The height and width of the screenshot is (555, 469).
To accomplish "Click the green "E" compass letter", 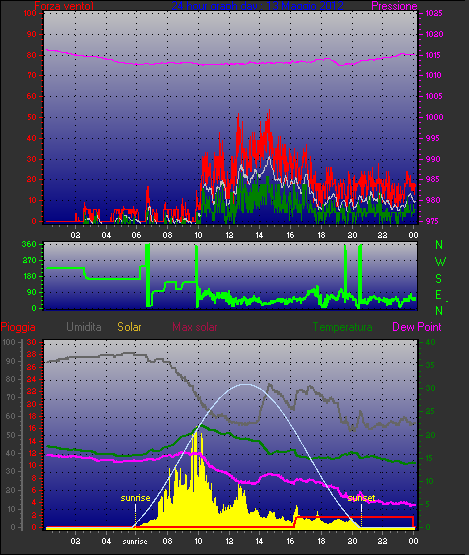I will [439, 295].
